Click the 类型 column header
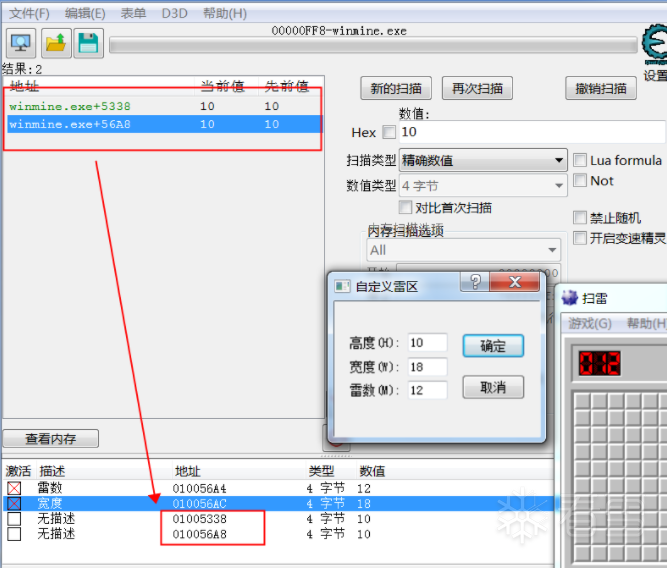Screen dimensions: 667x568 tap(321, 471)
